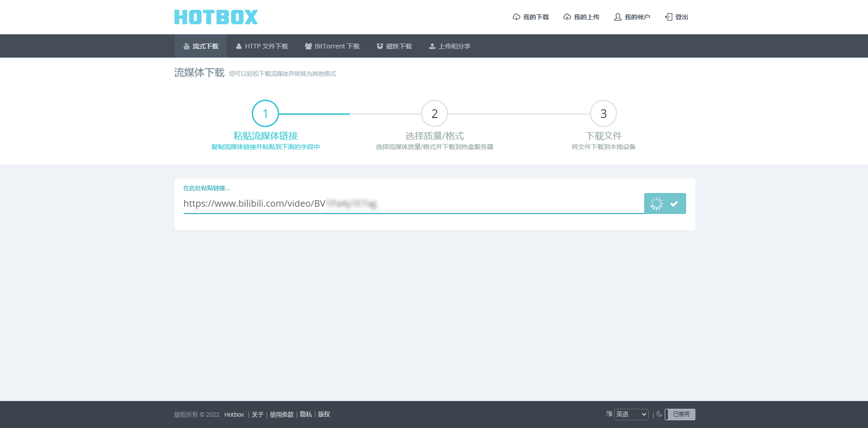This screenshot has height=428, width=868.
Task: Select the checkmark submit icon beside the link field
Action: pos(674,203)
